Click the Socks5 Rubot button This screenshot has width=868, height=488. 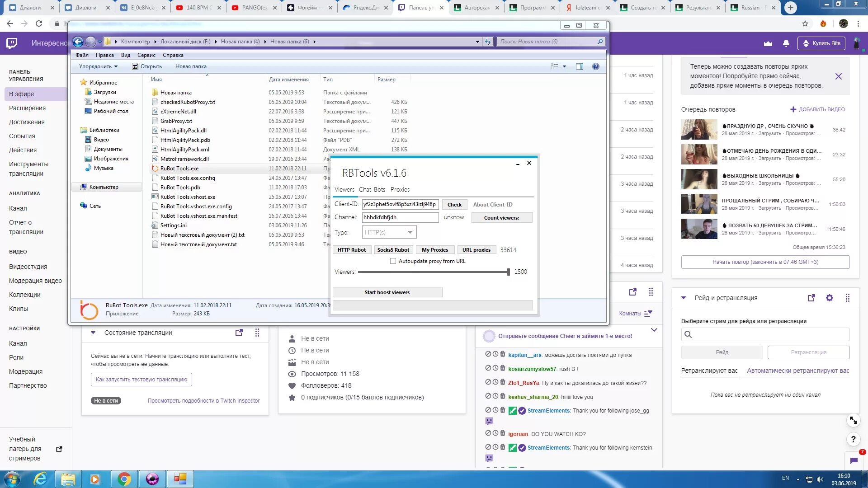pos(393,250)
